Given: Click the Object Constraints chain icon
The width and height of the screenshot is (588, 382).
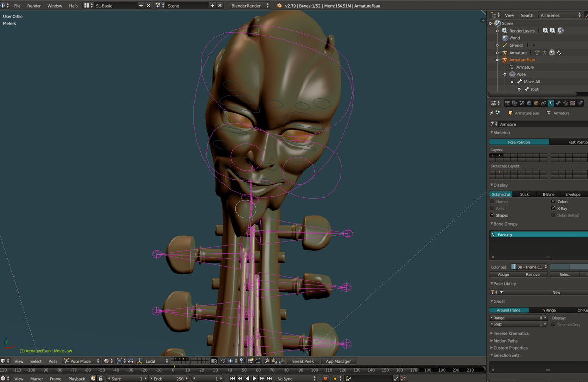Looking at the screenshot, I should click(x=543, y=103).
